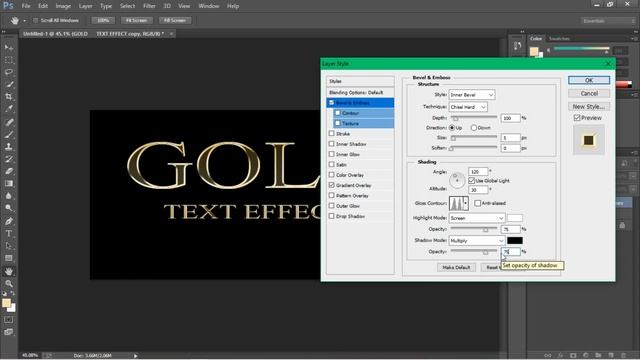Click the shadow color swatch

pyautogui.click(x=515, y=241)
